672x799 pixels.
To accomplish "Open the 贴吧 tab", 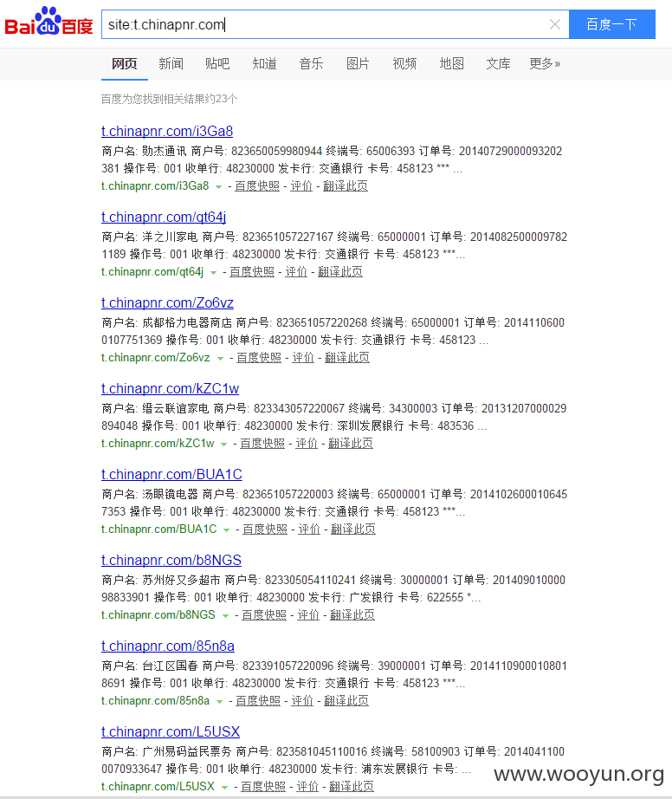I will 217,64.
